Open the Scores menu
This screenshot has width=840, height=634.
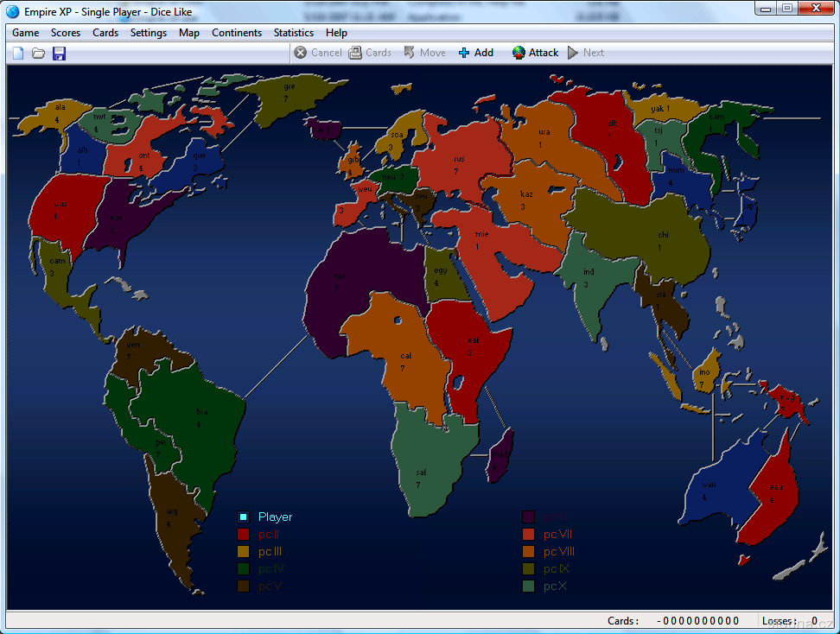point(66,33)
